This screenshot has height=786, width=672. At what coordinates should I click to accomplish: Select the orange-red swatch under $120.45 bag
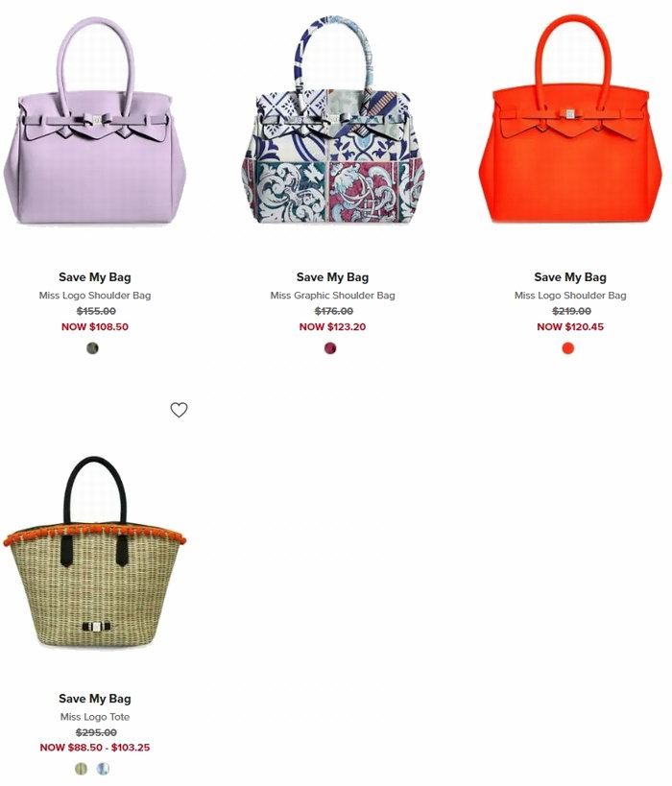[568, 347]
